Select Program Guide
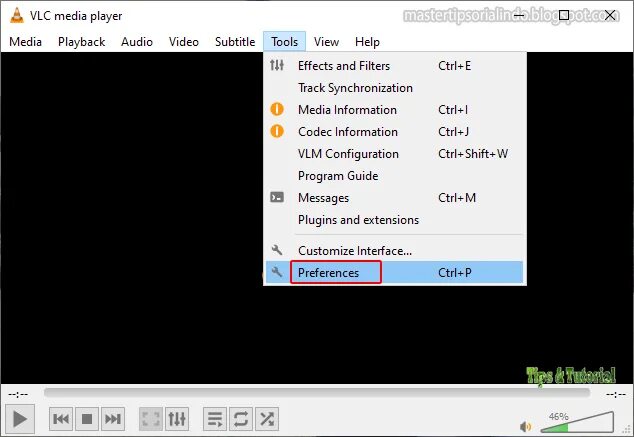This screenshot has height=437, width=634. (x=395, y=176)
